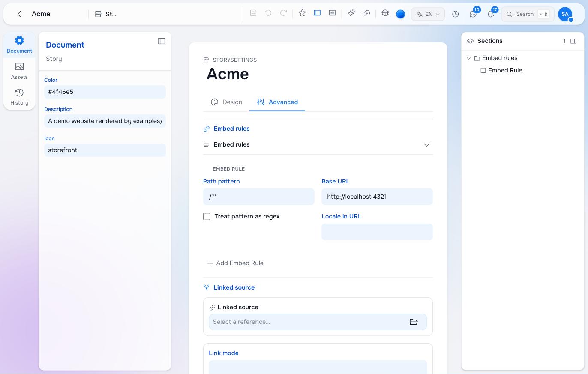The width and height of the screenshot is (588, 374).
Task: Click the Search box in top bar
Action: 528,14
